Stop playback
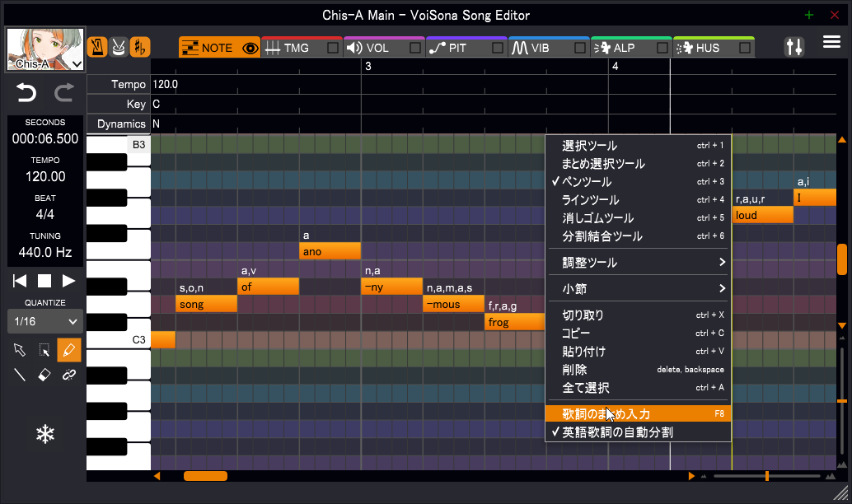 44,281
